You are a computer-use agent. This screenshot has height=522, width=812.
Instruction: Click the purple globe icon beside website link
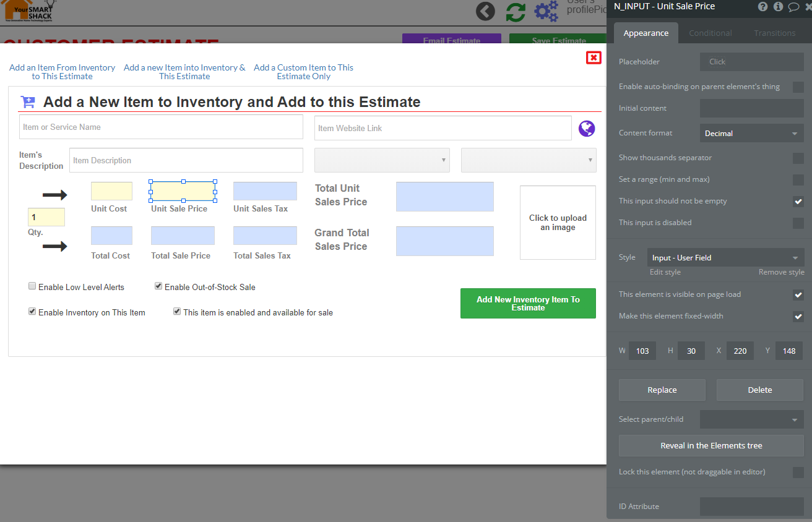click(587, 128)
